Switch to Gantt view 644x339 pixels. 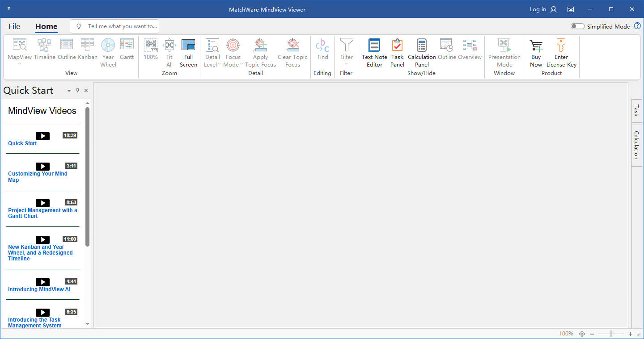coord(127,49)
